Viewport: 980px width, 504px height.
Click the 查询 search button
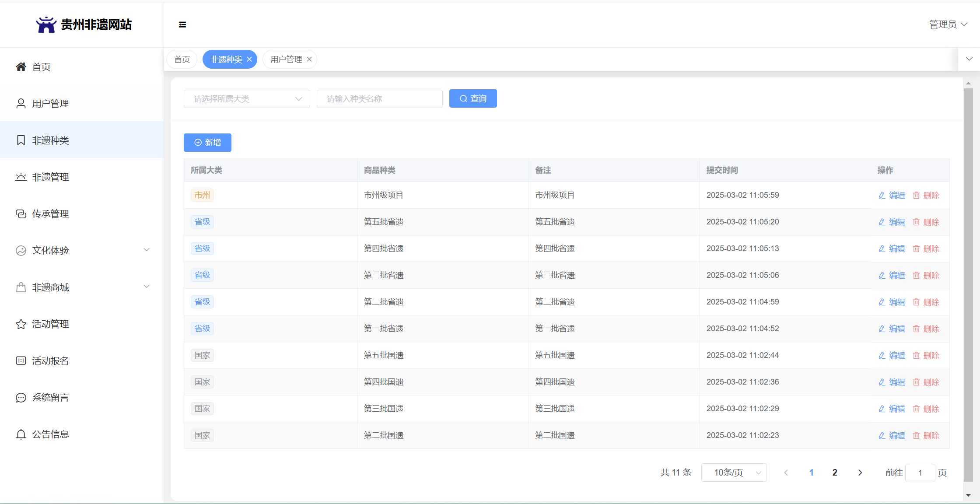pyautogui.click(x=473, y=99)
